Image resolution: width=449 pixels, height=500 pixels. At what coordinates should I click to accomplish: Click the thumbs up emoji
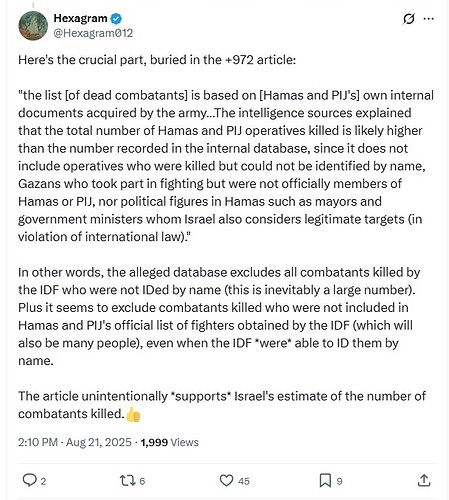[133, 414]
